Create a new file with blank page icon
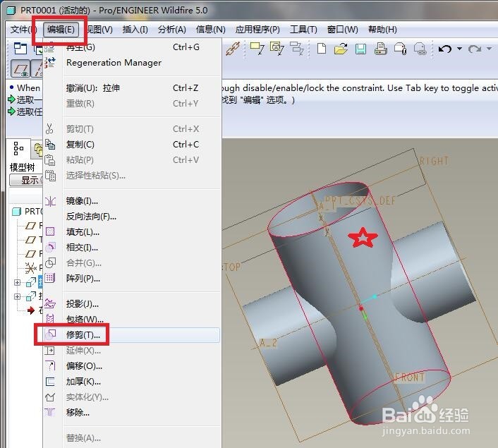 tap(322, 49)
